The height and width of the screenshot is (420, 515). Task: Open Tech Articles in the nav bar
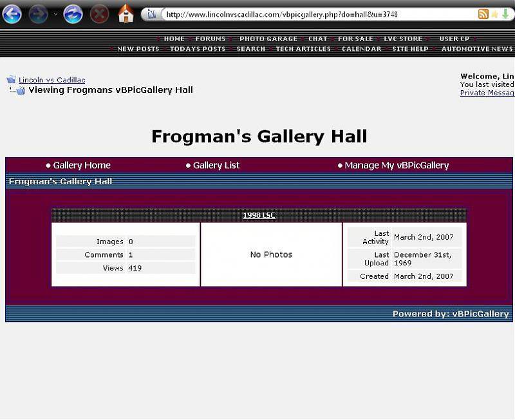coord(303,49)
